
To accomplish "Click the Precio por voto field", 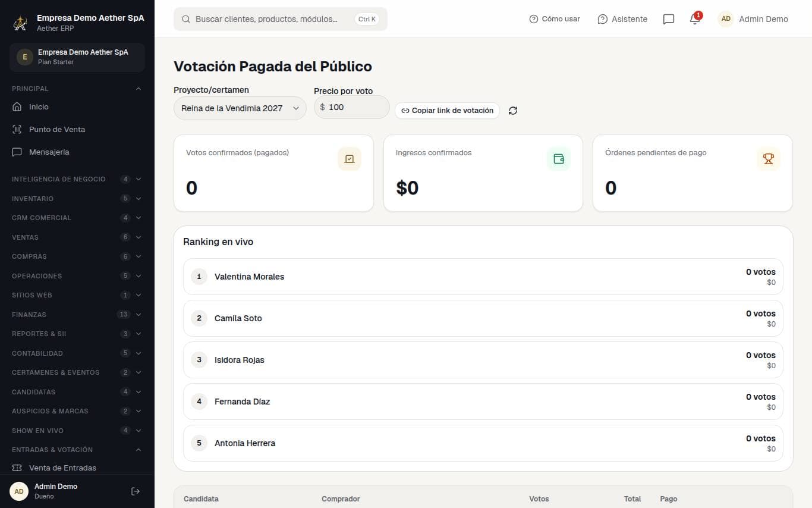I will point(352,107).
